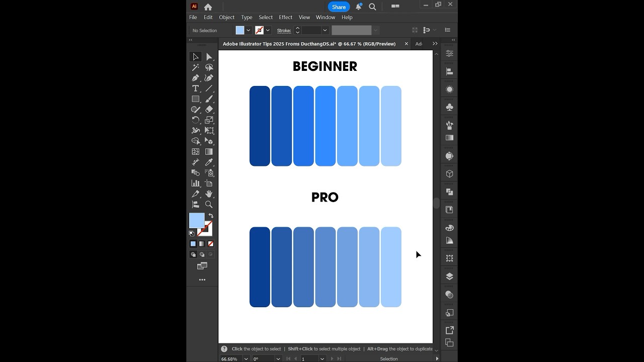Pick the Rotate tool
Screen dimensions: 644x362
coord(196,120)
